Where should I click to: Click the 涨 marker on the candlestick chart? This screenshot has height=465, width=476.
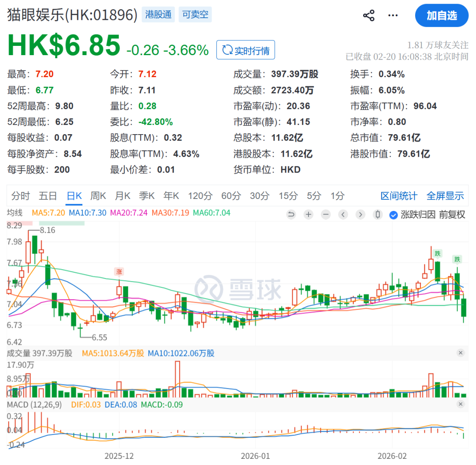(x=119, y=271)
